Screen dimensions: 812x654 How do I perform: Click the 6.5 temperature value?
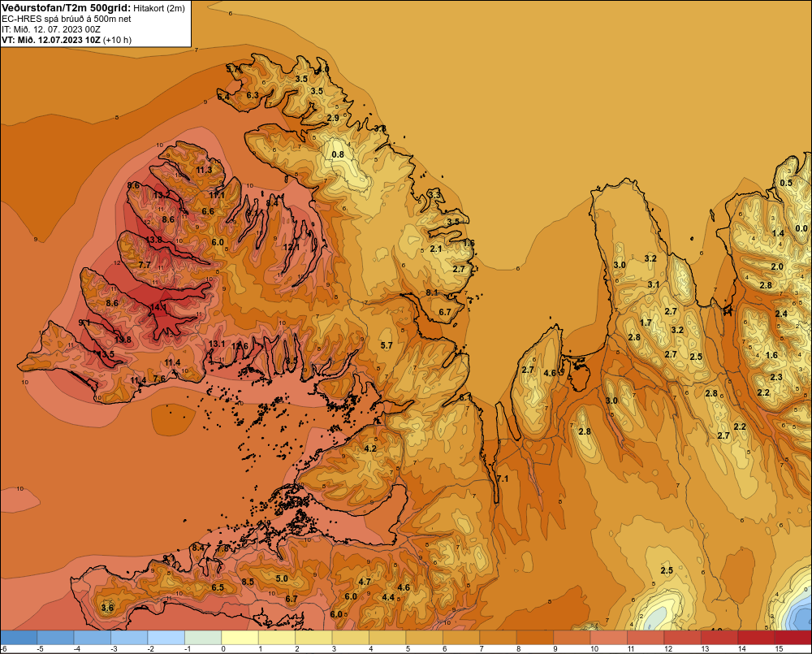(218, 587)
